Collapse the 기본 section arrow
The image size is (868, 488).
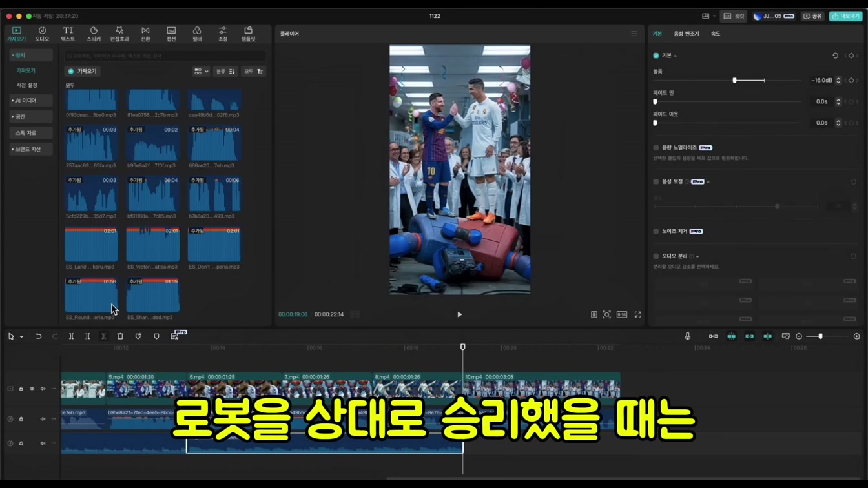(676, 56)
